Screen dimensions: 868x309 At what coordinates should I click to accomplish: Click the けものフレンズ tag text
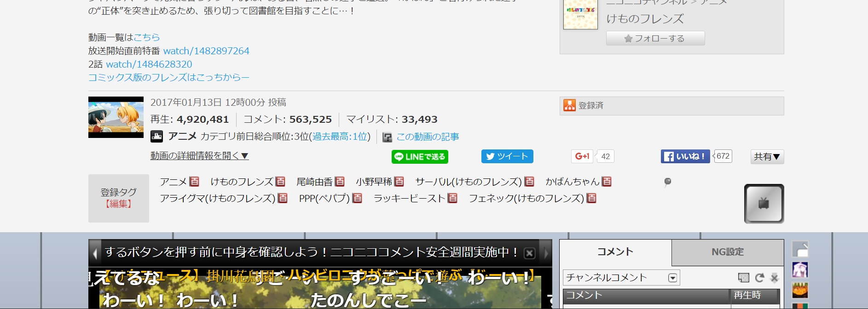(x=242, y=182)
